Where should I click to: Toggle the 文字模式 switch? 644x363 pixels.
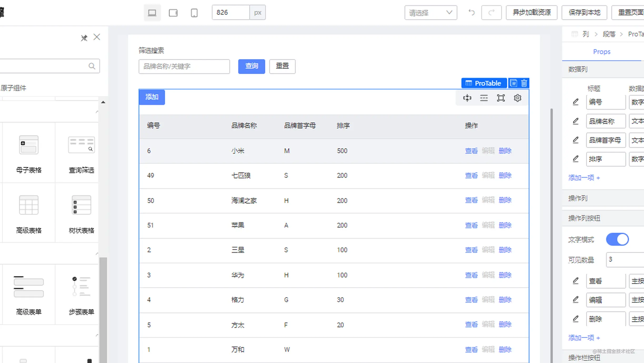617,239
